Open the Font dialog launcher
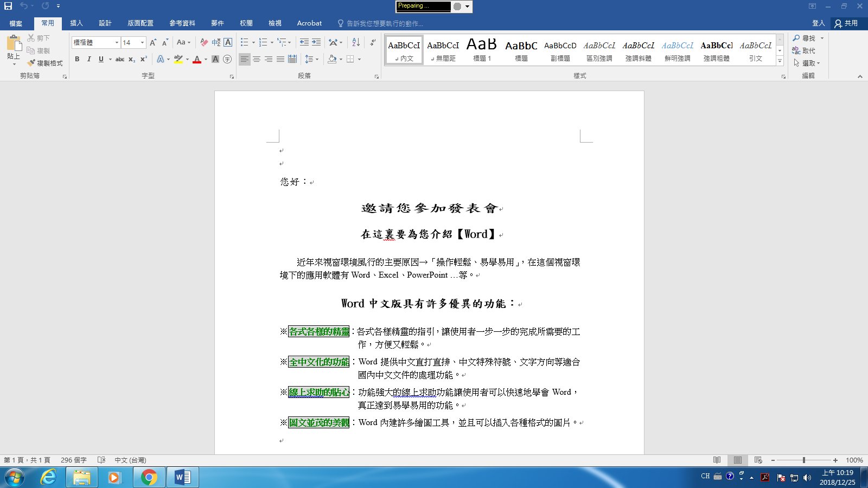Viewport: 868px width, 488px height. point(232,76)
